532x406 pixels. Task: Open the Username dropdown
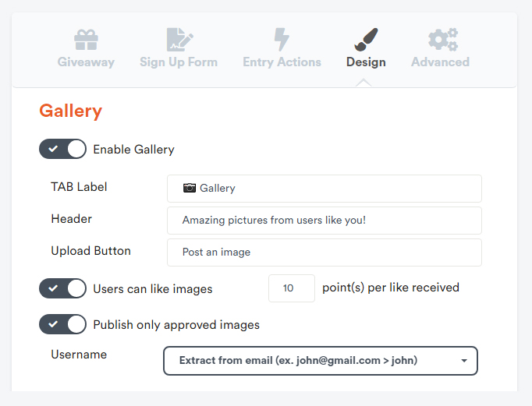pyautogui.click(x=321, y=361)
